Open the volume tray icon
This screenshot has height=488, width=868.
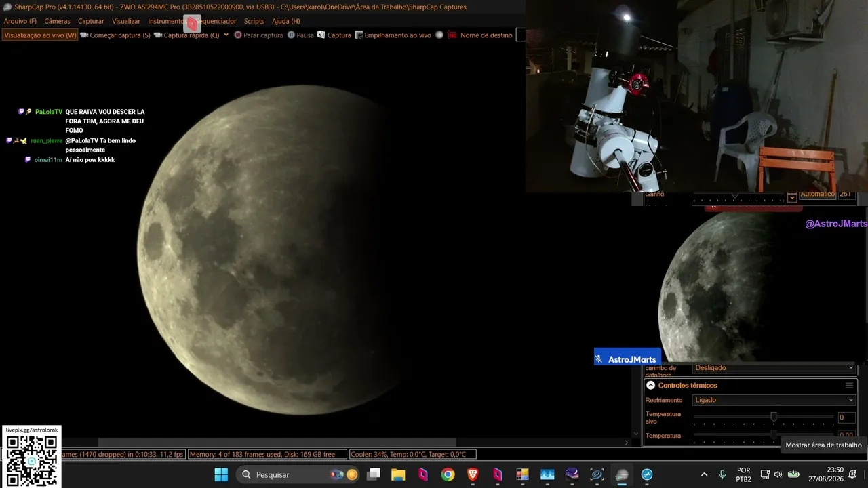click(778, 474)
